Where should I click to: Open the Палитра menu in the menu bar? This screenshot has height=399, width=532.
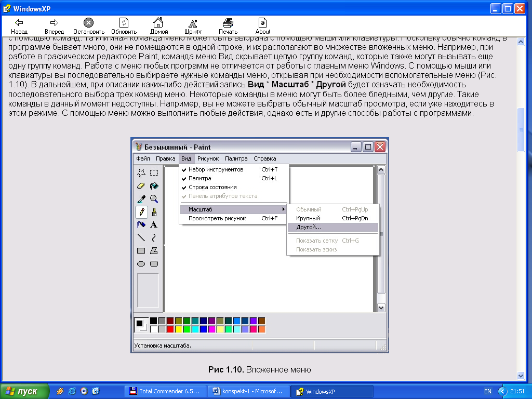click(236, 158)
